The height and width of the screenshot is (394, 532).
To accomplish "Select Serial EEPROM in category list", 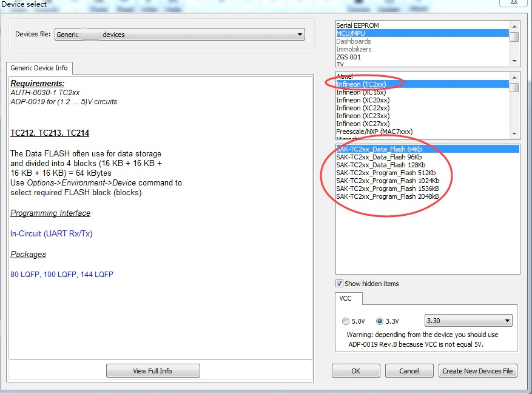I will pyautogui.click(x=422, y=25).
